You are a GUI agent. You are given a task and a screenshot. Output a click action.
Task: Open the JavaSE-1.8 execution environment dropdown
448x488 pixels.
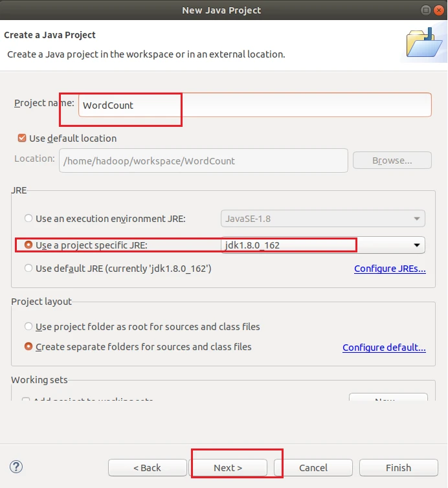[323, 219]
